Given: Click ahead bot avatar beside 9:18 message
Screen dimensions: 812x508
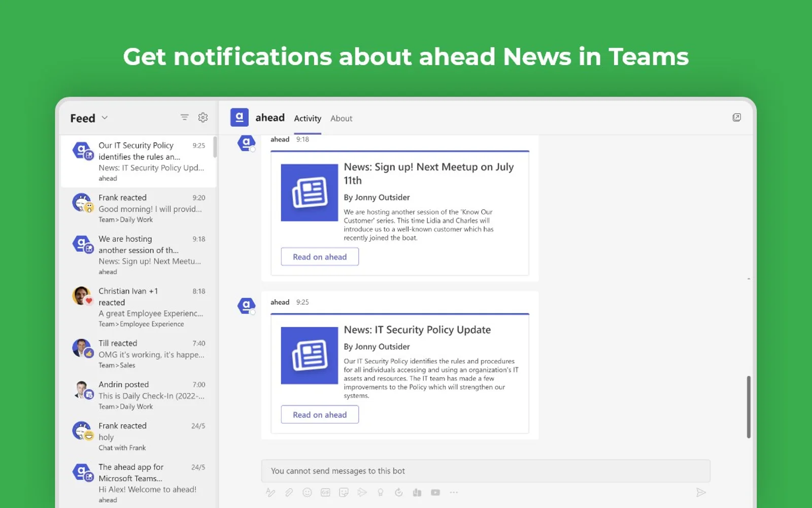Looking at the screenshot, I should pyautogui.click(x=247, y=143).
